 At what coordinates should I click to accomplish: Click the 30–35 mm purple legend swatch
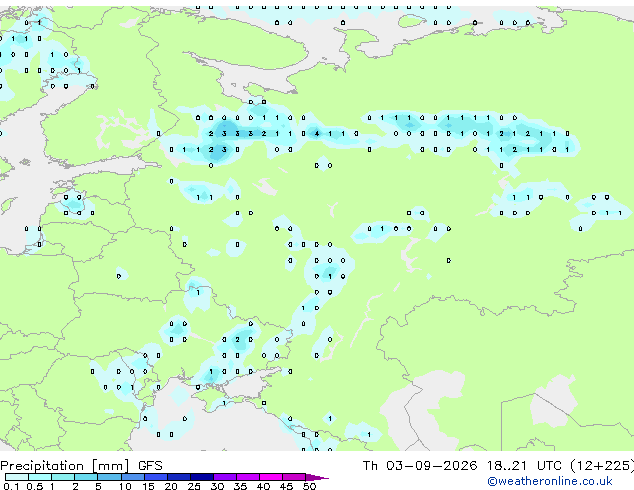[224, 477]
